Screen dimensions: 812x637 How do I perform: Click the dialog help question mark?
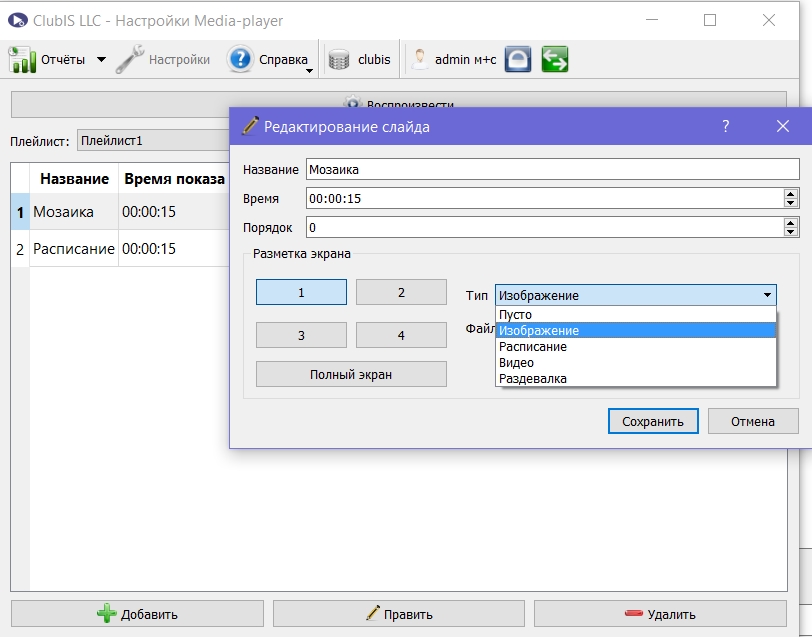point(726,126)
